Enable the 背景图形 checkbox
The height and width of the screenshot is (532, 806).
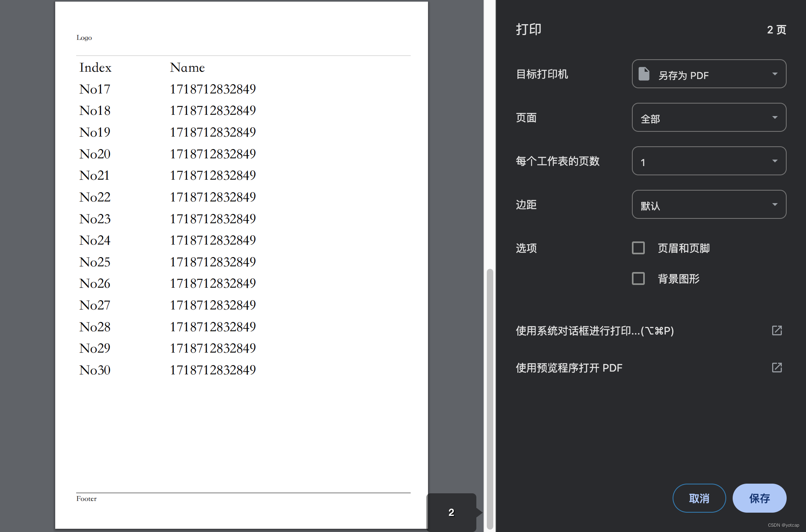pyautogui.click(x=638, y=278)
